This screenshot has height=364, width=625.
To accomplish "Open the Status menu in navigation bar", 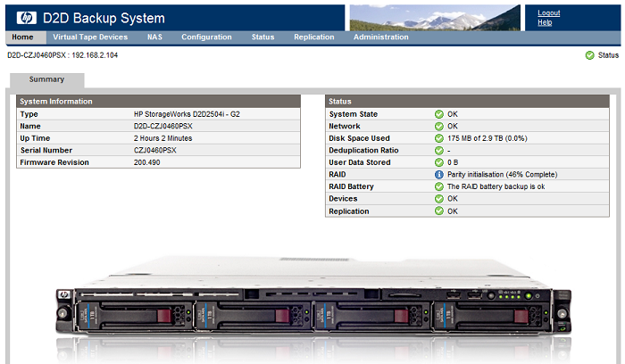I will (x=262, y=37).
